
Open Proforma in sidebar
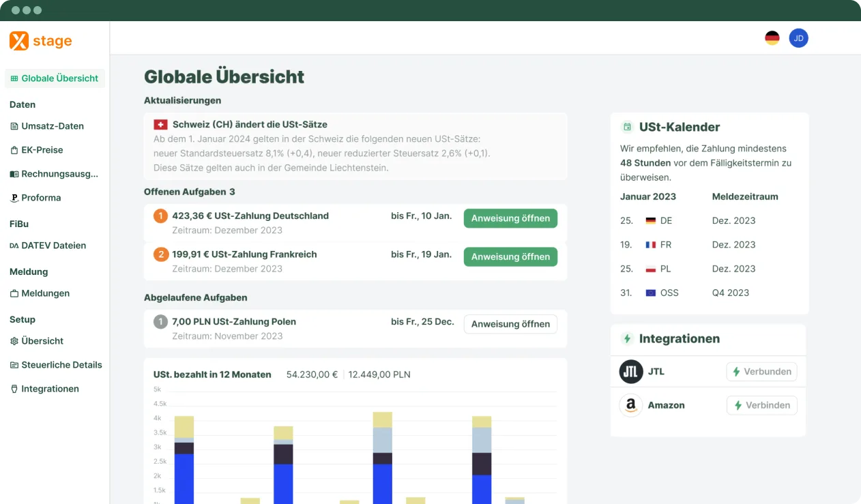point(35,198)
